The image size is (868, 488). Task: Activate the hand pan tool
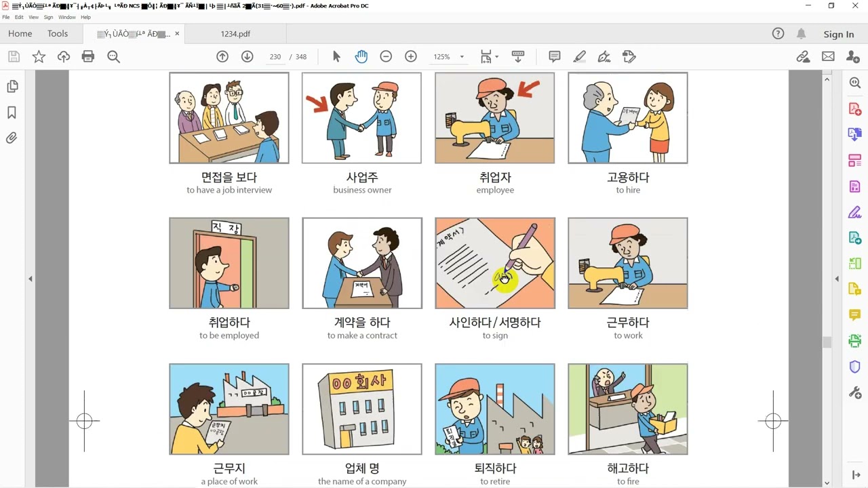pyautogui.click(x=361, y=57)
